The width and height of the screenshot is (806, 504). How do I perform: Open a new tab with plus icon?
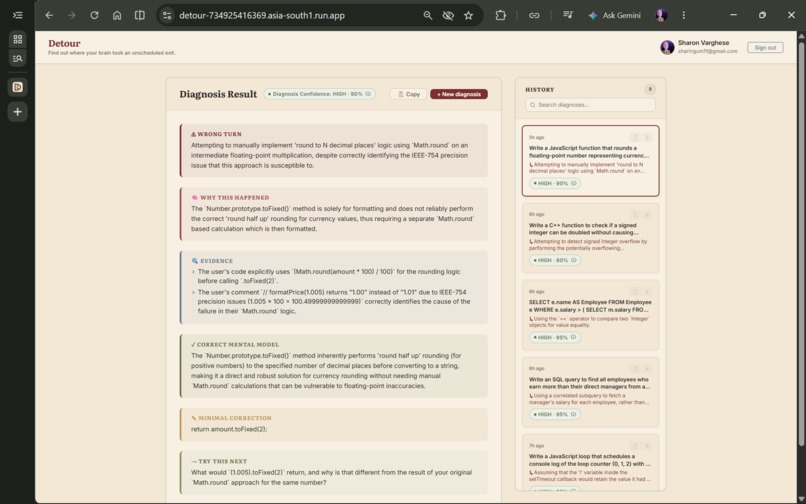[x=17, y=112]
